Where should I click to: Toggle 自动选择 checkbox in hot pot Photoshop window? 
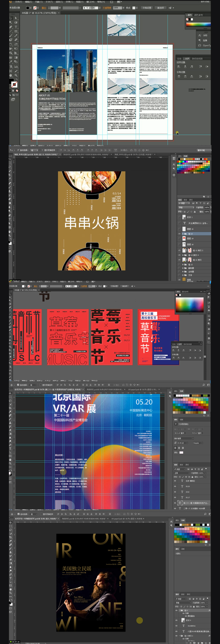point(18,150)
